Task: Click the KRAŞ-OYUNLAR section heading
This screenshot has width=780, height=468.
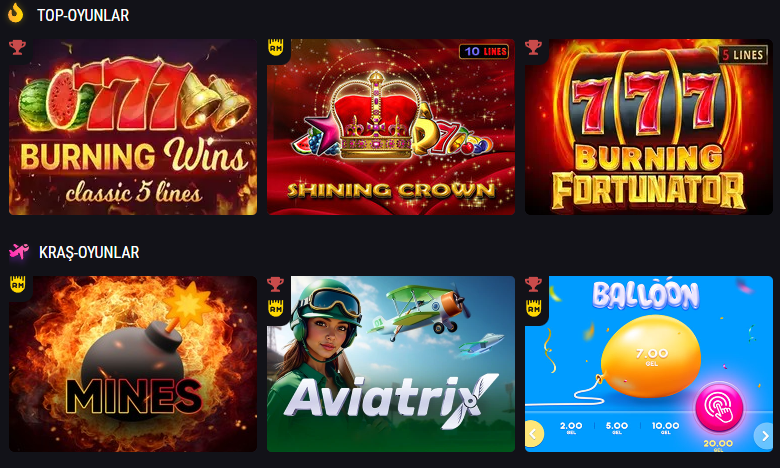Action: point(89,252)
